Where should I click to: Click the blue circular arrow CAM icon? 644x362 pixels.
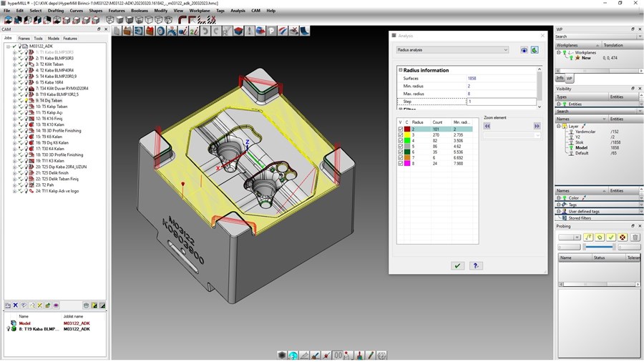(139, 31)
